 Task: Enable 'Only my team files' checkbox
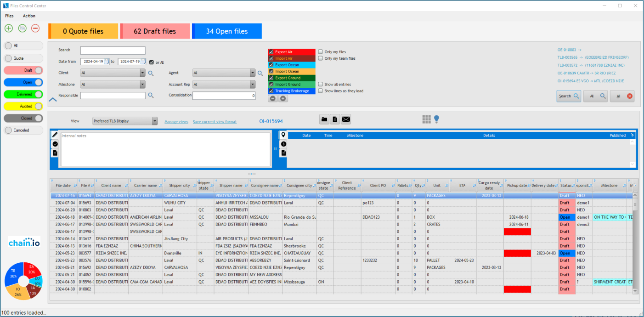point(321,58)
